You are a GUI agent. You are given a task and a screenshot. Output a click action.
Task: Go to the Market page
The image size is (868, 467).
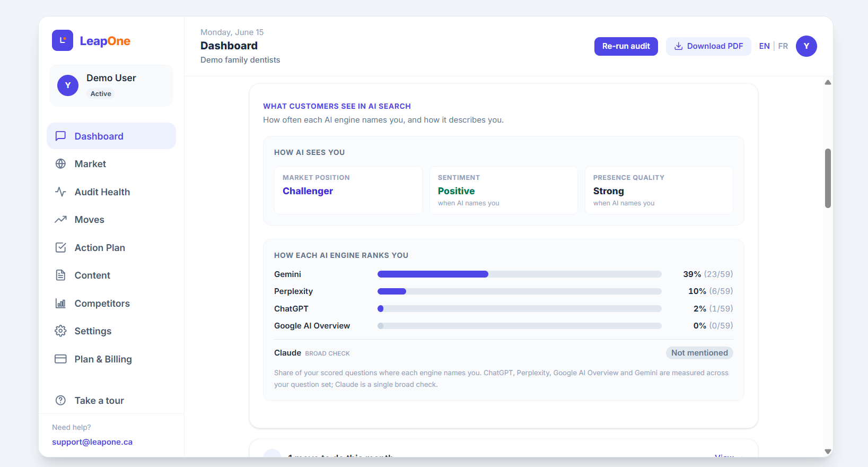[x=111, y=164]
